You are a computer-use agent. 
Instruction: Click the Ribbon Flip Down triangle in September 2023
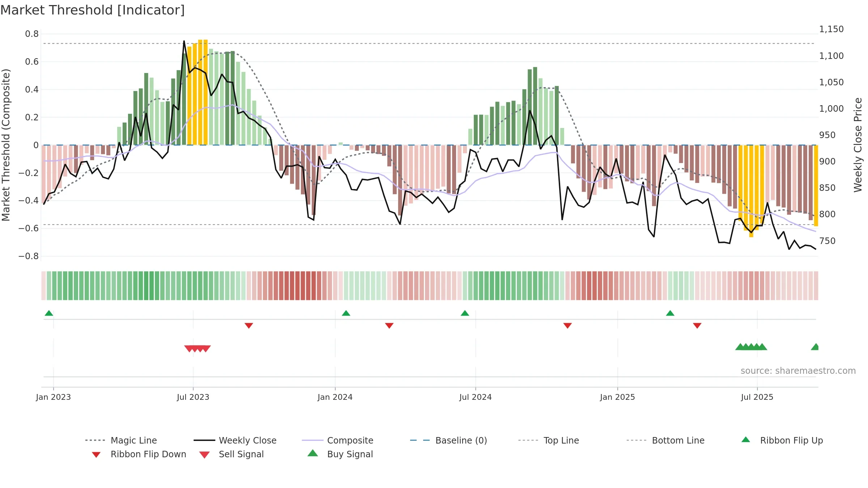(249, 326)
